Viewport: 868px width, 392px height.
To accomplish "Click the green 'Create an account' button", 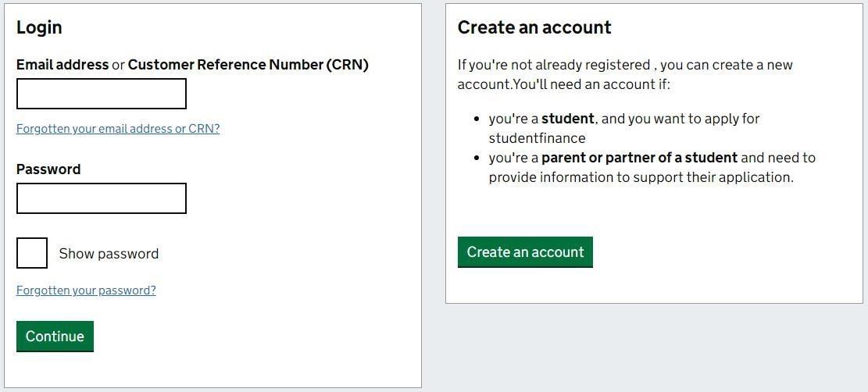I will 525,252.
